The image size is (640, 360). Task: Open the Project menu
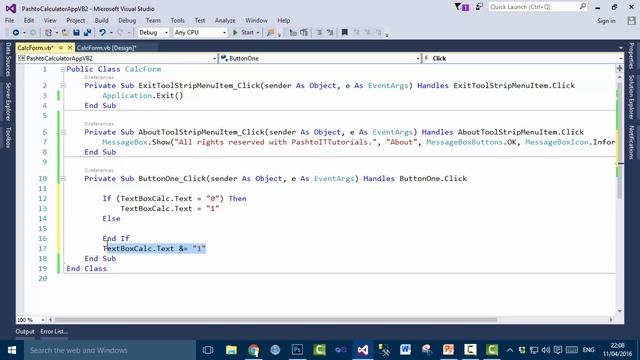pos(76,20)
